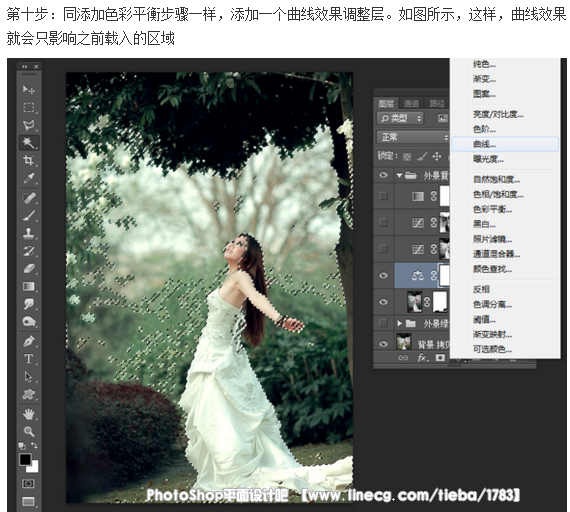Viewport: 570px width, 512px height.
Task: Hide the color balance adjustment layer
Action: pos(383,275)
